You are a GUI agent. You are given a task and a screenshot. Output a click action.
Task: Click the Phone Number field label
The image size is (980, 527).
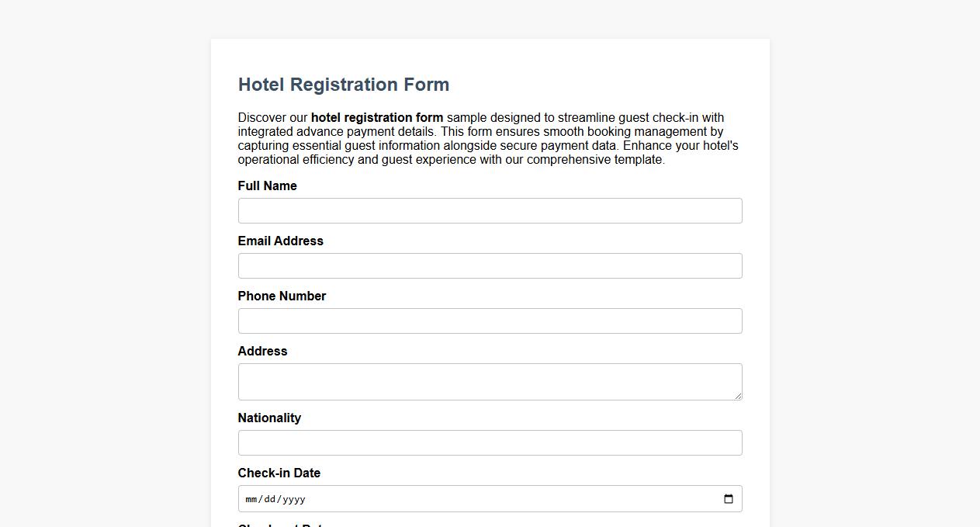click(282, 296)
